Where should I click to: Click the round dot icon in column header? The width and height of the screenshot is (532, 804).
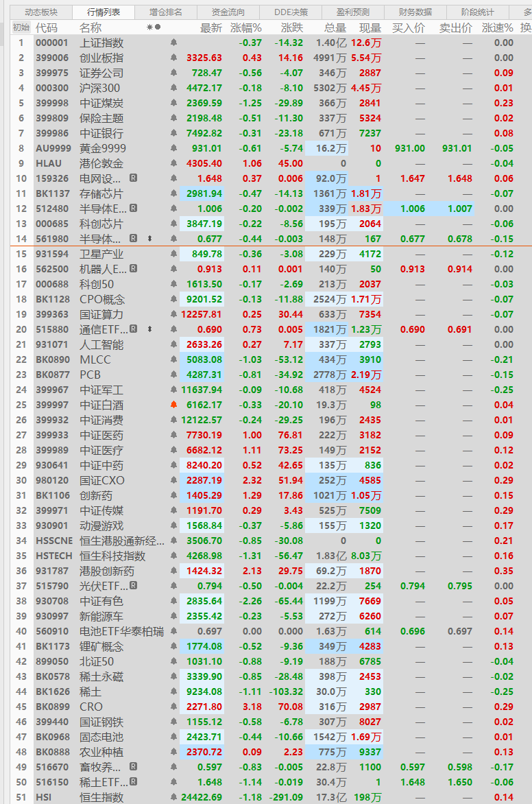pos(158,27)
